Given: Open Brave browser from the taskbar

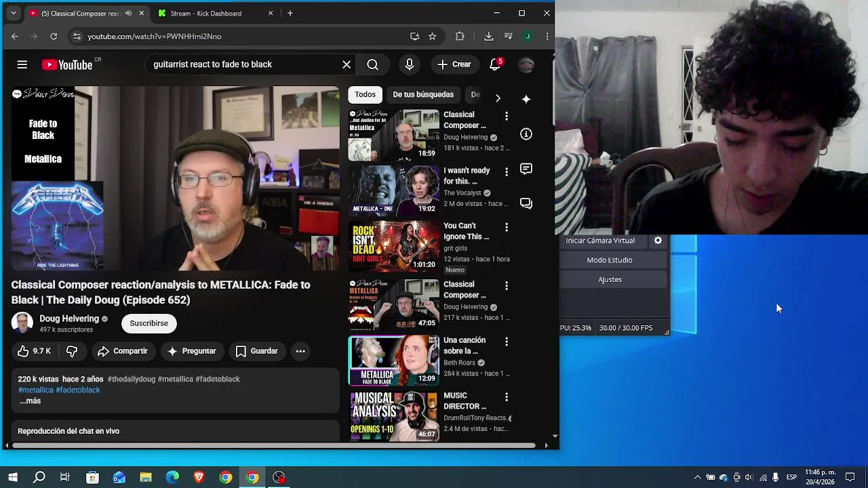Looking at the screenshot, I should tap(199, 477).
